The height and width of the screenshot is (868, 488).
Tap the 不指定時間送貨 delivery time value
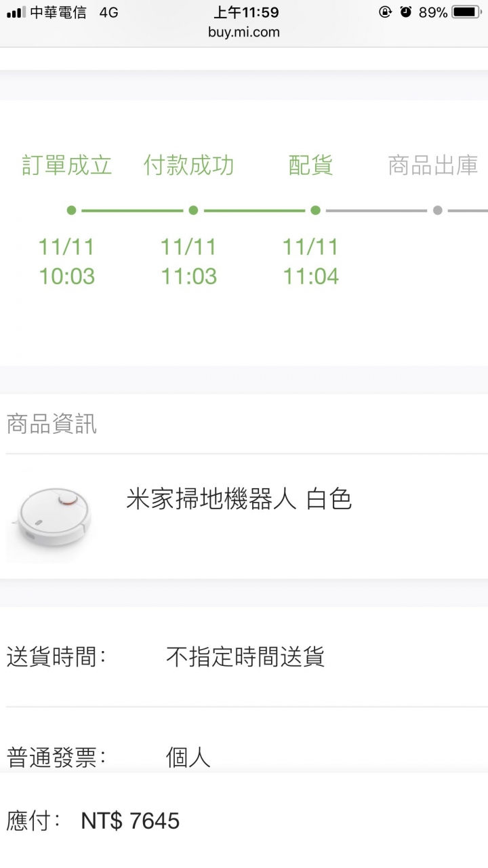tap(245, 656)
